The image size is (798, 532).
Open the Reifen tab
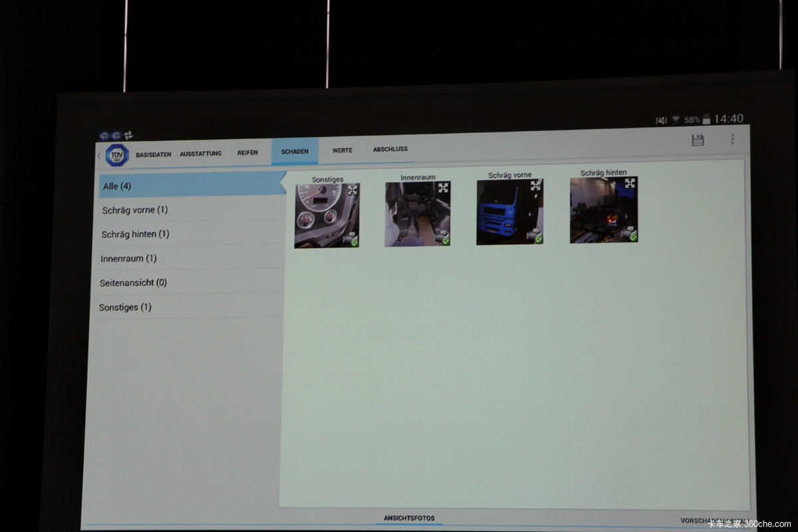247,152
